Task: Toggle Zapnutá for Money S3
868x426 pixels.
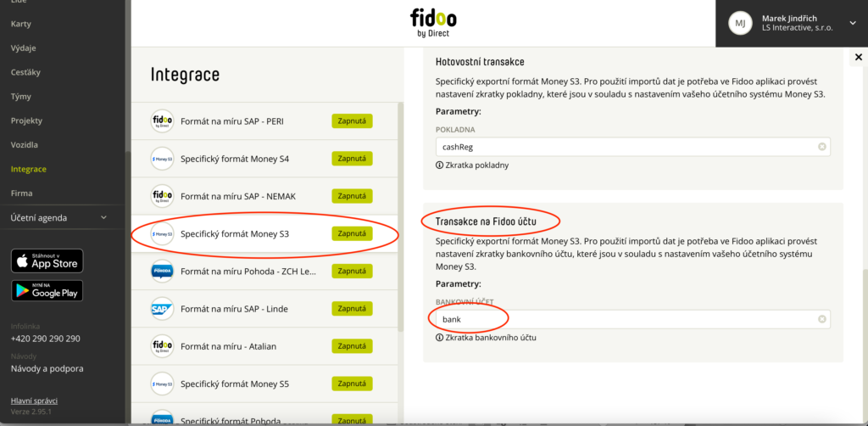Action: 352,233
